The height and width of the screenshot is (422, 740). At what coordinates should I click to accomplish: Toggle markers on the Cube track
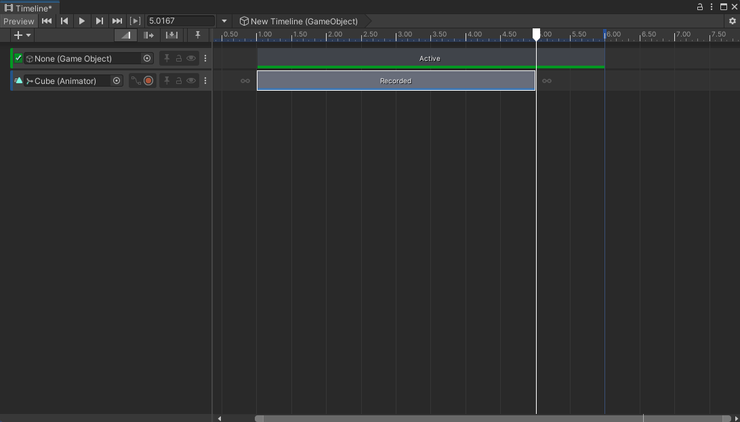tap(166, 81)
